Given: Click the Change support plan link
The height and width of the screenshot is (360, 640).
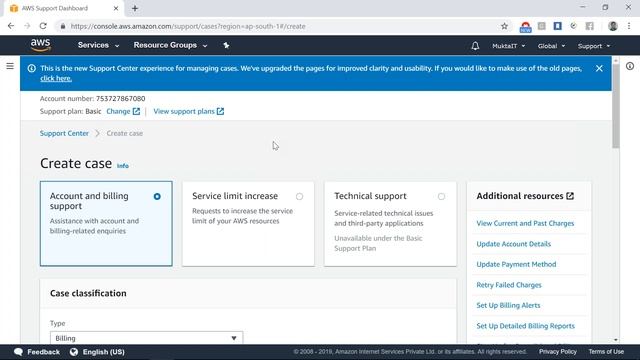Looking at the screenshot, I should [123, 111].
